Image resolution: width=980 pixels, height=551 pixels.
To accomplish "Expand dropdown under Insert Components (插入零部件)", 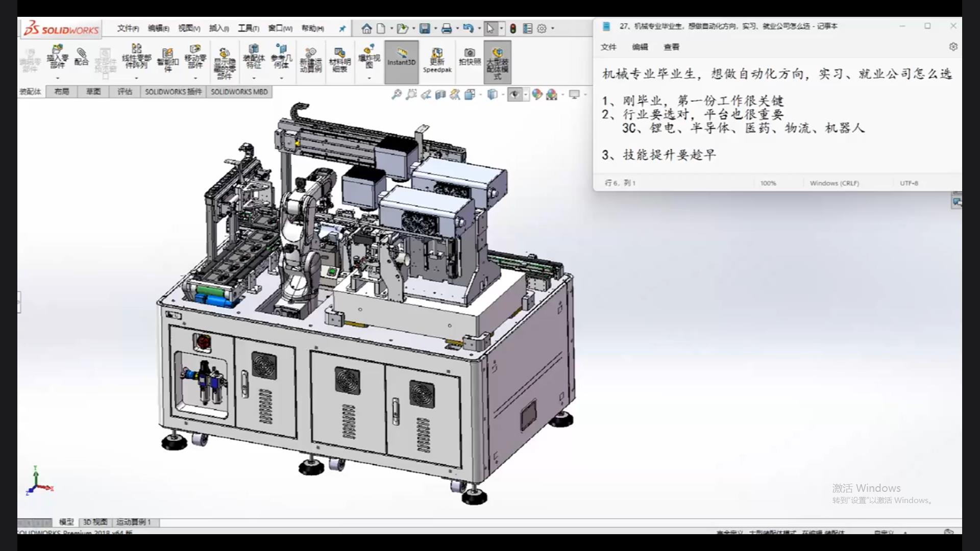I will pyautogui.click(x=58, y=78).
